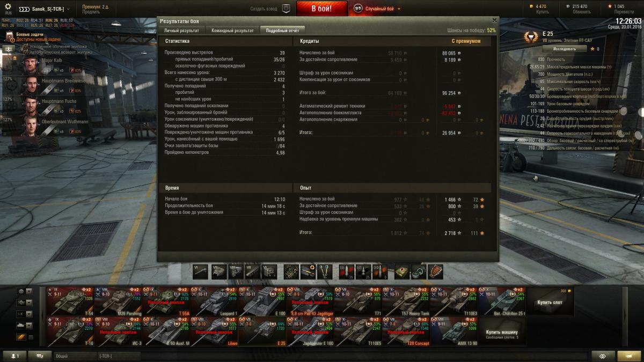The height and width of the screenshot is (362, 644).
Task: Switch to the Командный результат tab
Action: click(x=232, y=31)
